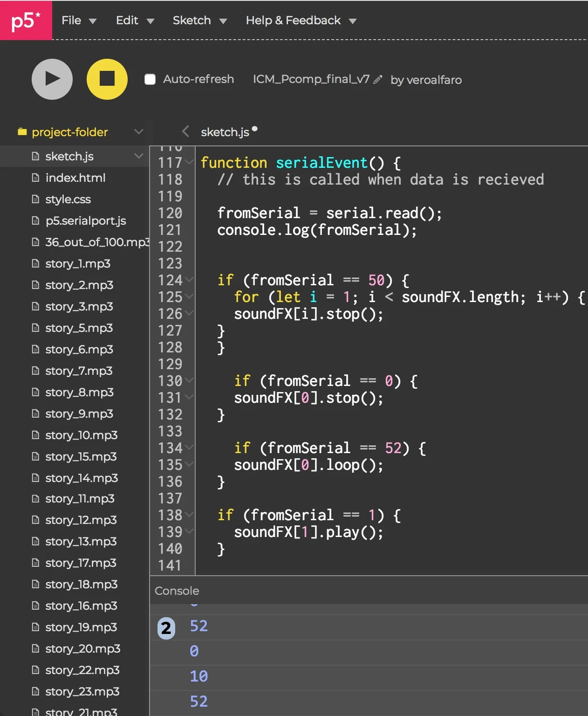Viewport: 588px width, 716px height.
Task: Open the style.css file
Action: (68, 199)
